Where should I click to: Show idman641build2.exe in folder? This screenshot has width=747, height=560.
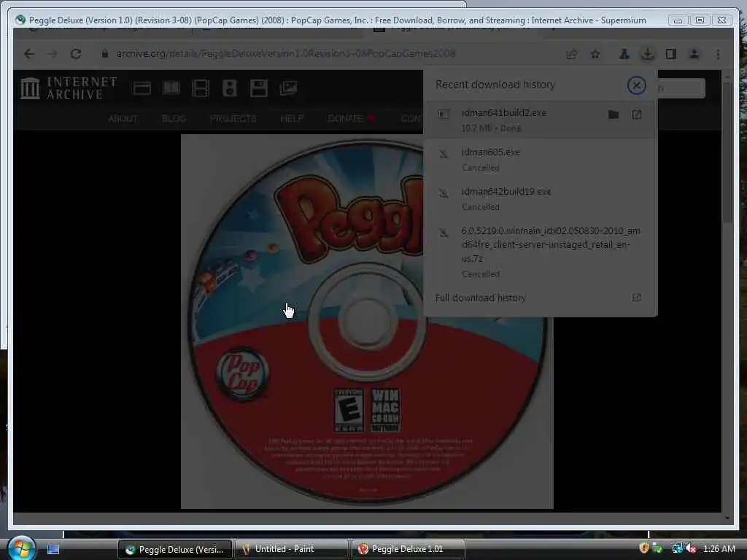[x=613, y=114]
